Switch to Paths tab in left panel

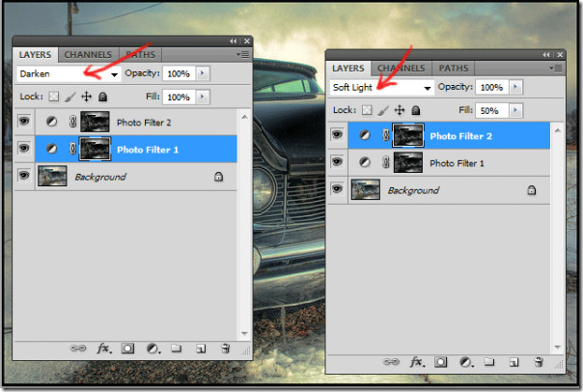pos(140,55)
